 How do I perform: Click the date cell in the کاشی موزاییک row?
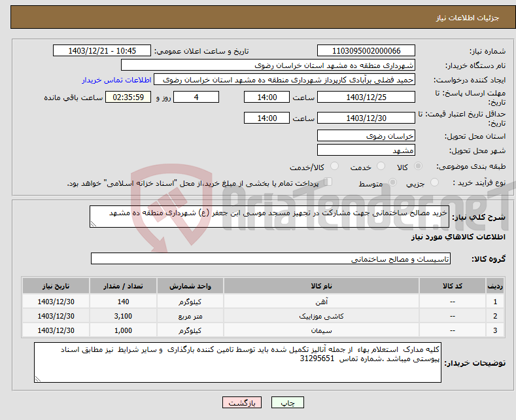pos(56,316)
